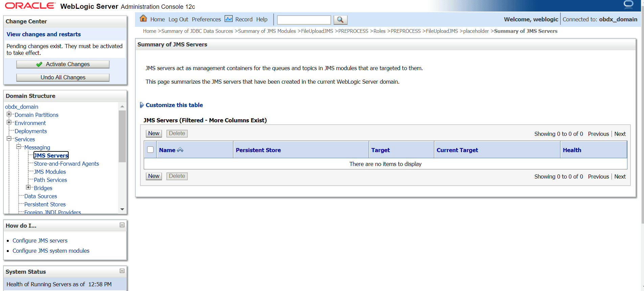644x291 pixels.
Task: Click the Name column sort arrow icon
Action: point(180,150)
